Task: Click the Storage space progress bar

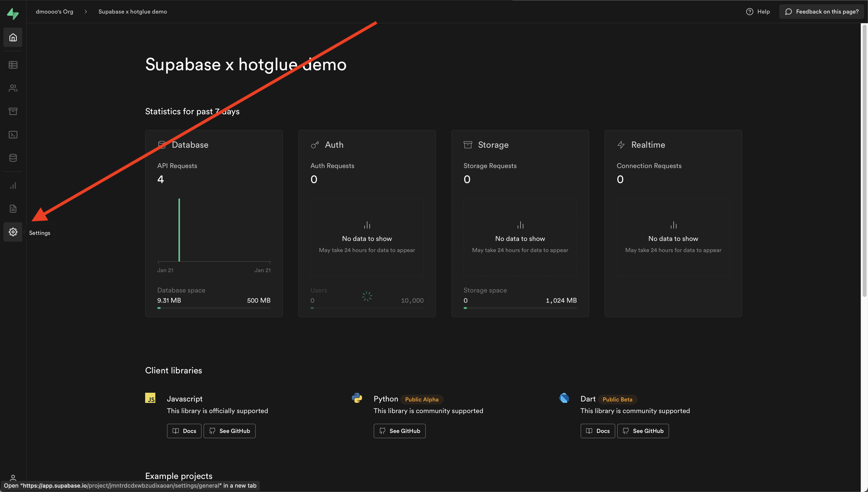Action: 520,308
